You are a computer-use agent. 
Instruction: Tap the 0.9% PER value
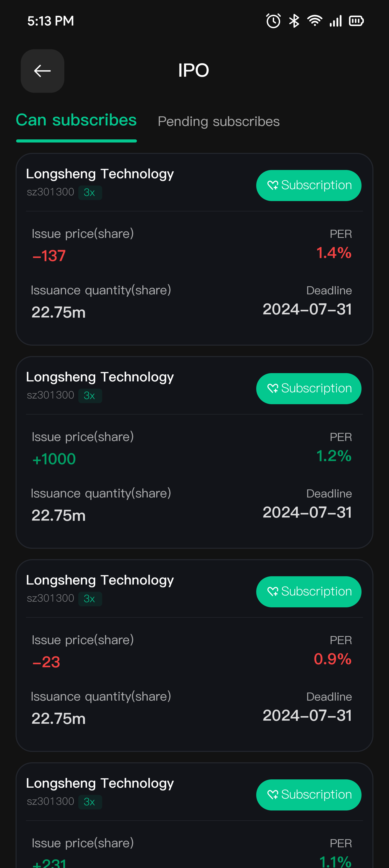point(332,659)
